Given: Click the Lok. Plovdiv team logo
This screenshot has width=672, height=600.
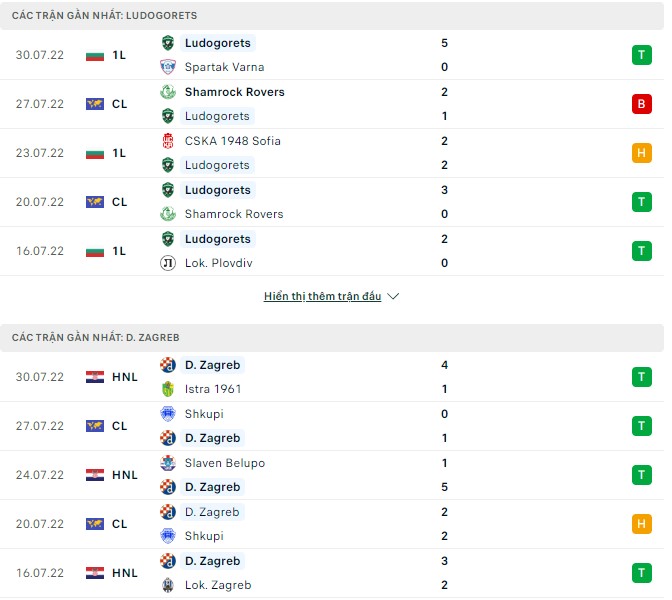Looking at the screenshot, I should point(168,263).
